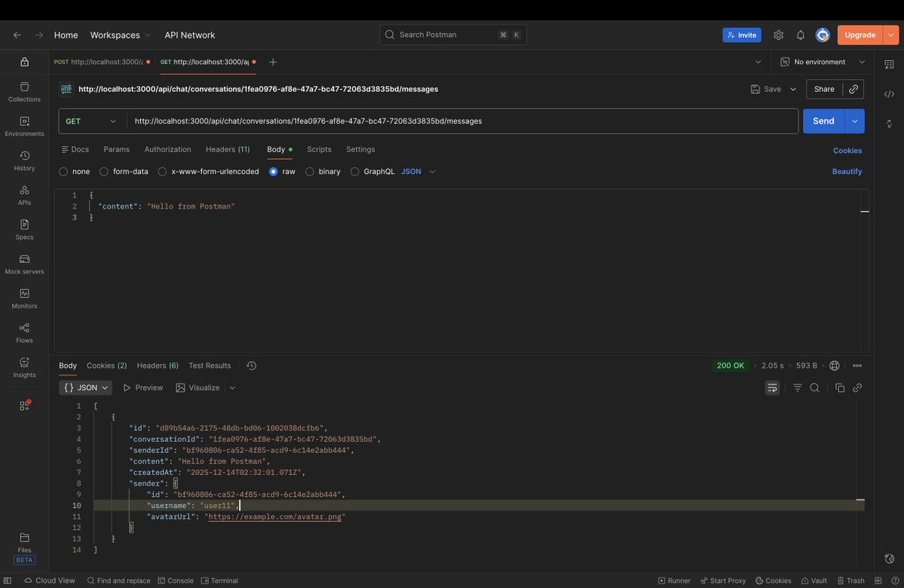Open Mock servers in the sidebar

click(24, 265)
